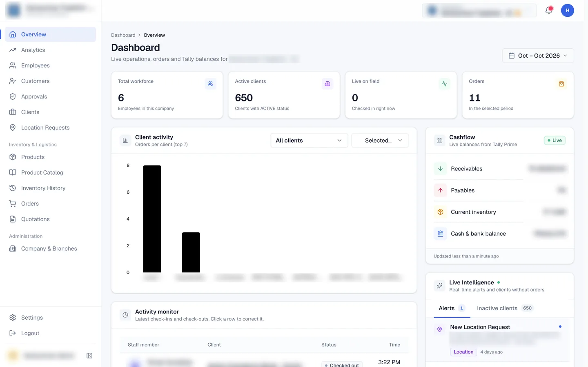Click the Orders card clipboard icon
This screenshot has height=367, width=588.
561,84
